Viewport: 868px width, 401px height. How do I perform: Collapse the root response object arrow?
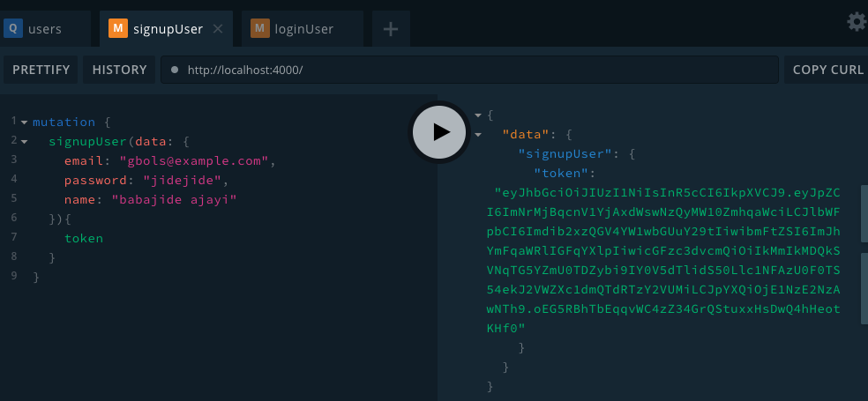477,115
